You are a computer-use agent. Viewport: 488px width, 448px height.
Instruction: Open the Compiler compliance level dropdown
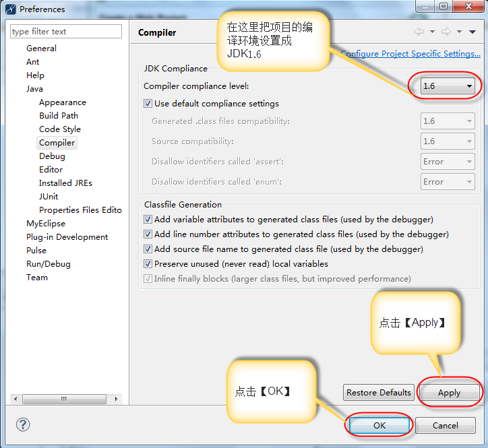point(448,86)
